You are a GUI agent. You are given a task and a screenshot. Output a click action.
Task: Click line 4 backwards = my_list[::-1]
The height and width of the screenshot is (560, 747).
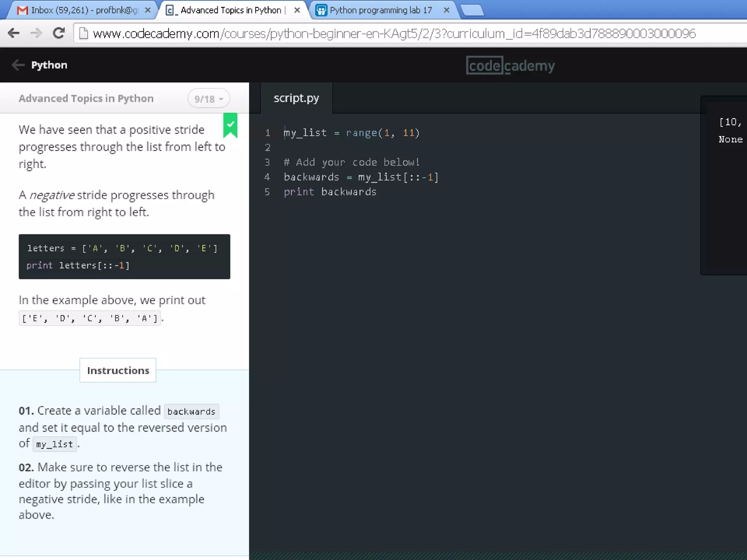point(361,177)
